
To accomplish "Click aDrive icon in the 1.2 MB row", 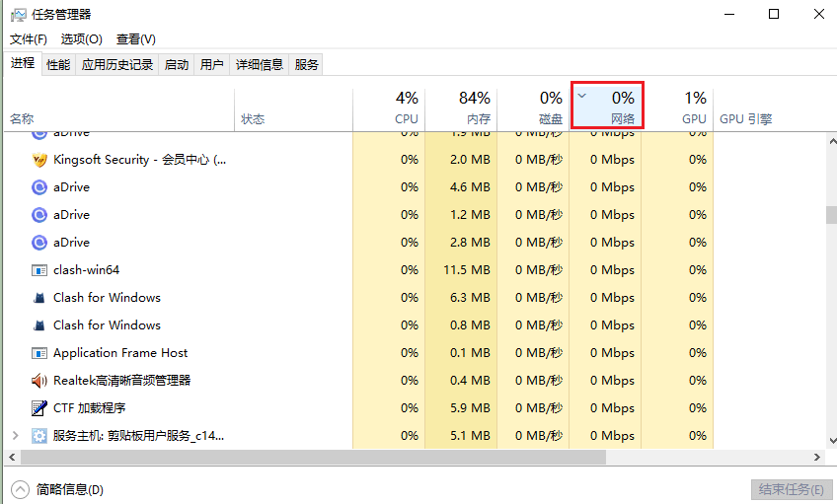I will pyautogui.click(x=38, y=215).
